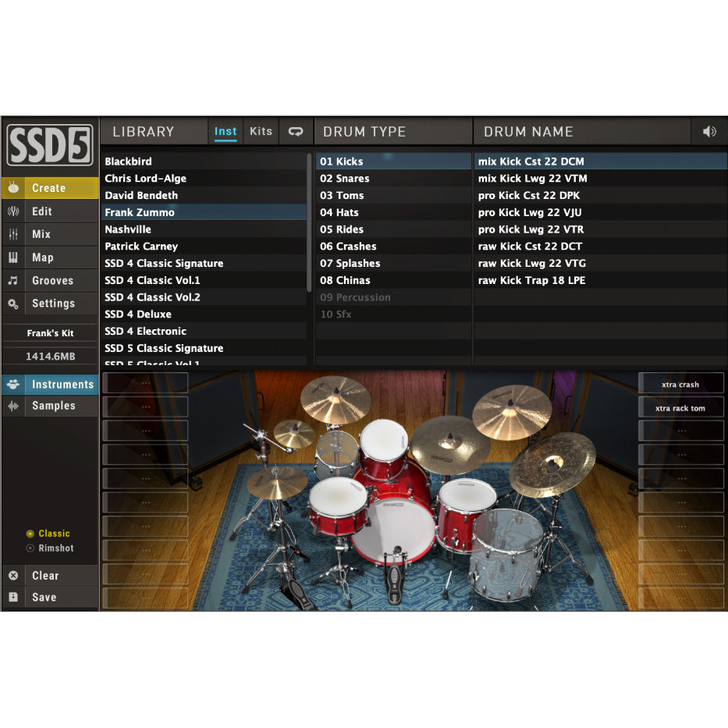Choose the 01 Kicks drum type
728x728 pixels.
point(393,161)
